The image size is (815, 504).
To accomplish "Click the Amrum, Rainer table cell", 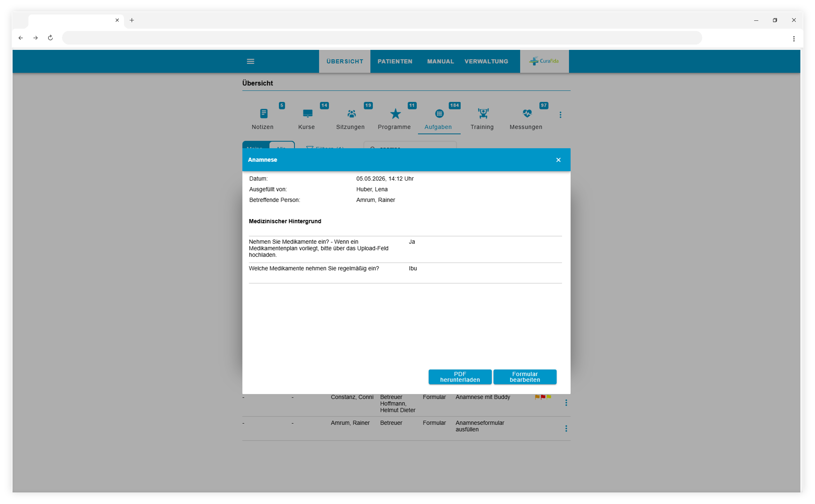I will [x=350, y=423].
